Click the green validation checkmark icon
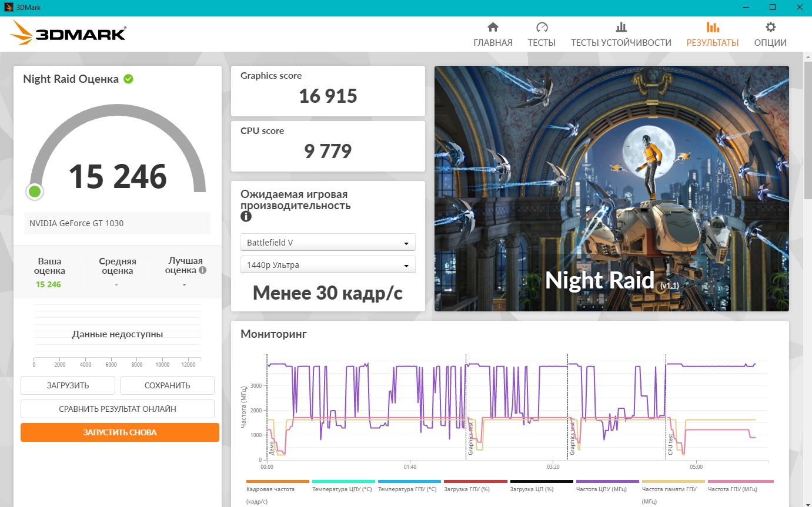This screenshot has height=507, width=812. click(x=128, y=79)
